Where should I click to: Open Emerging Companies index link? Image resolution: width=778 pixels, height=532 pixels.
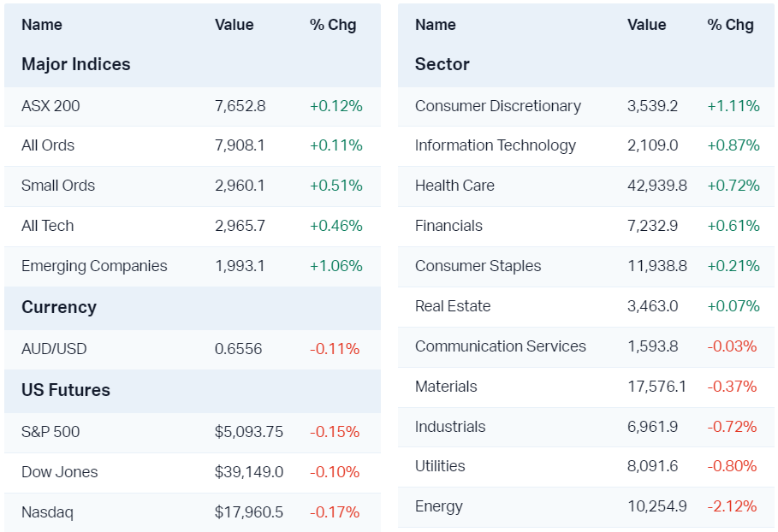click(94, 266)
